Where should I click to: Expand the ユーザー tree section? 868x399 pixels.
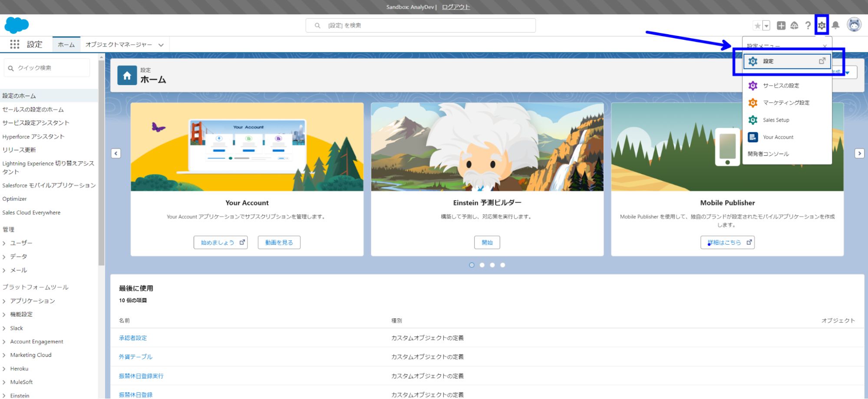pos(4,243)
